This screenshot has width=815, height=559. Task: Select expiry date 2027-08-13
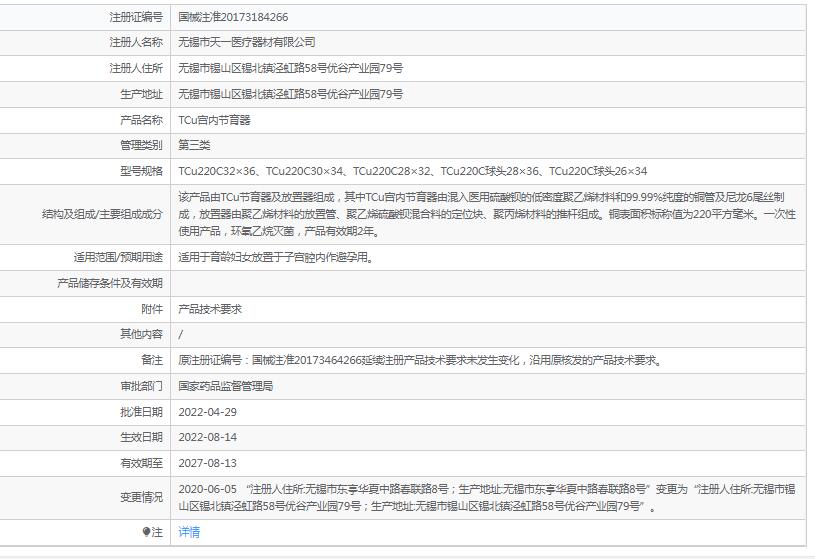tap(207, 463)
